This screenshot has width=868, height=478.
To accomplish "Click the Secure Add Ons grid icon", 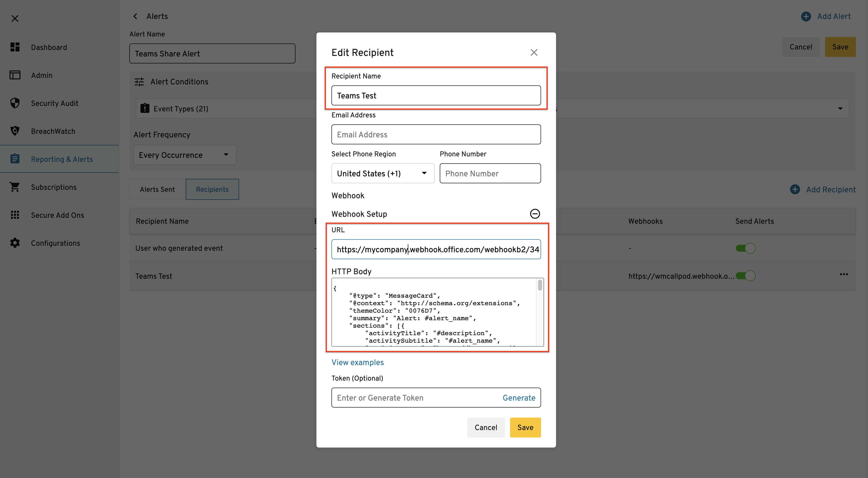I will [15, 215].
